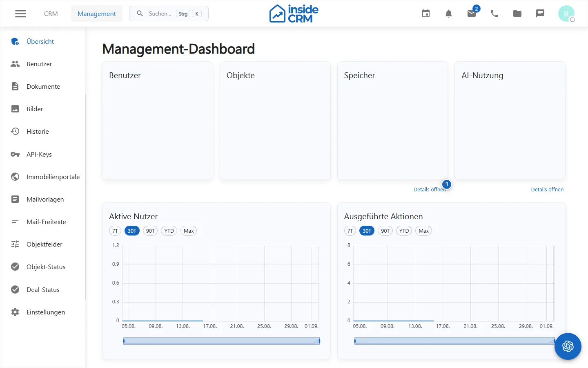Click the Immobilienportale globe icon
This screenshot has width=588, height=368.
pyautogui.click(x=15, y=177)
